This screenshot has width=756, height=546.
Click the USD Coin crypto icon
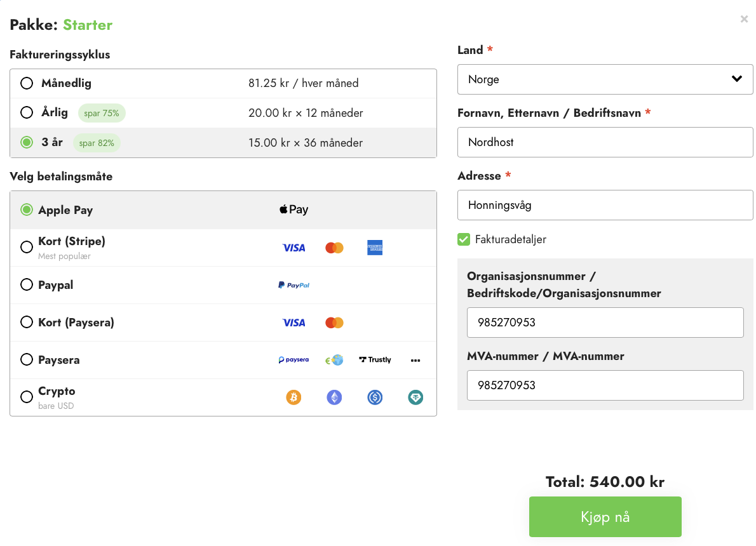(x=375, y=397)
